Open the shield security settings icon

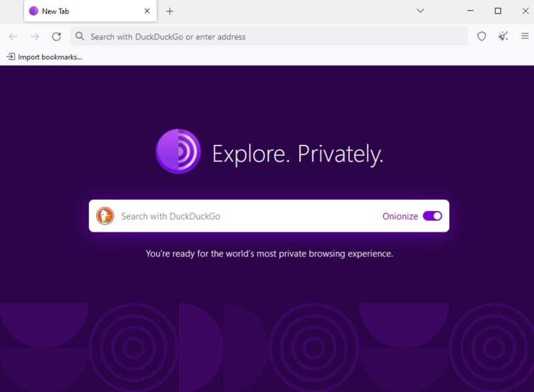(x=481, y=37)
